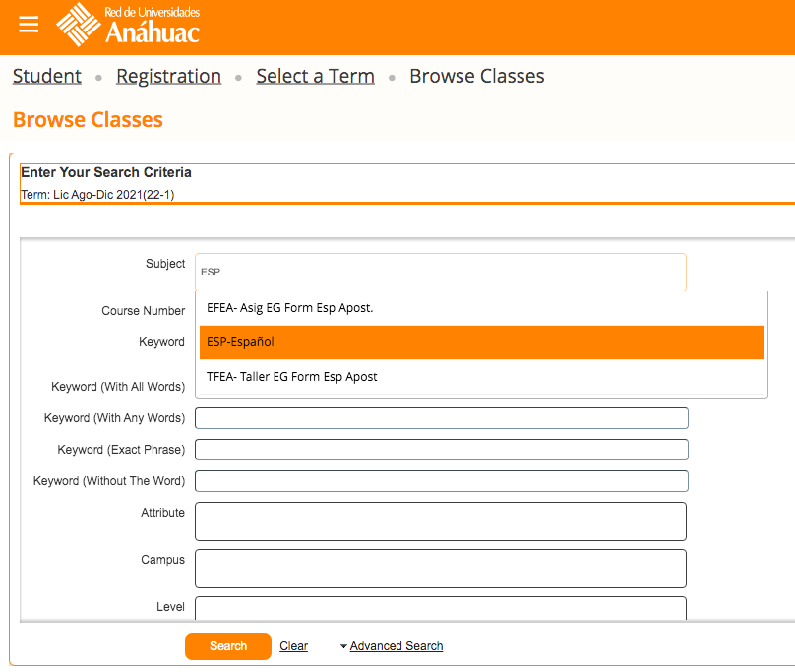
Task: Focus the Keyword (Without The Word) field
Action: (441, 481)
